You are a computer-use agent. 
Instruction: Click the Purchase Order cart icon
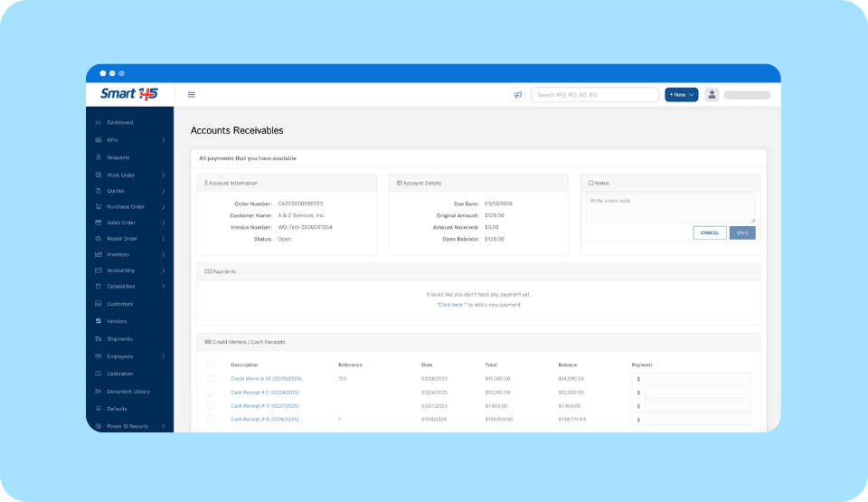tap(98, 206)
